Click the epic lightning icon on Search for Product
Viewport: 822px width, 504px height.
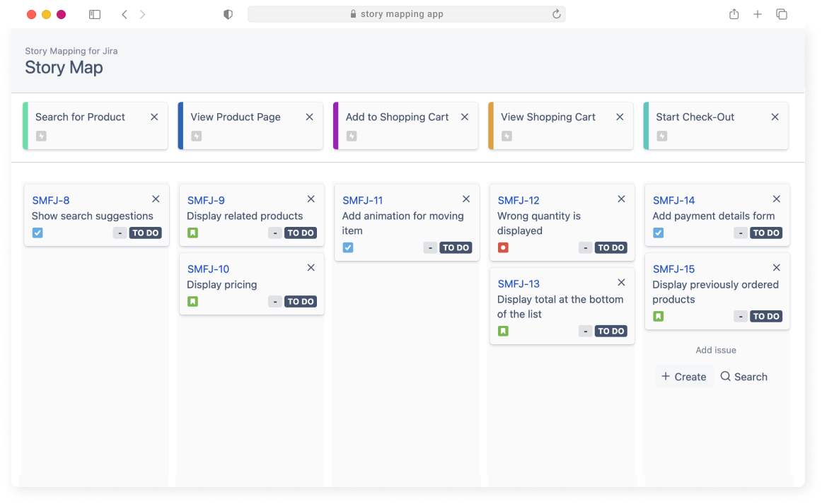[x=40, y=136]
